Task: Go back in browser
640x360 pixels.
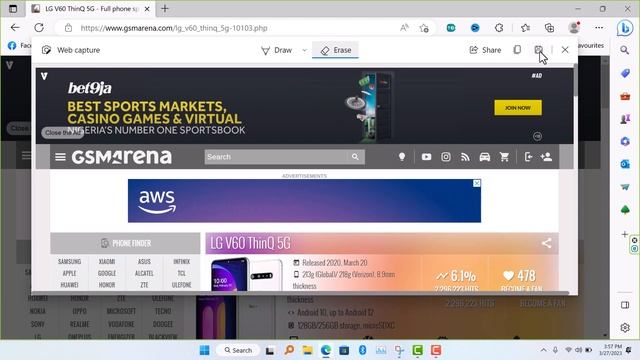Action: point(15,28)
